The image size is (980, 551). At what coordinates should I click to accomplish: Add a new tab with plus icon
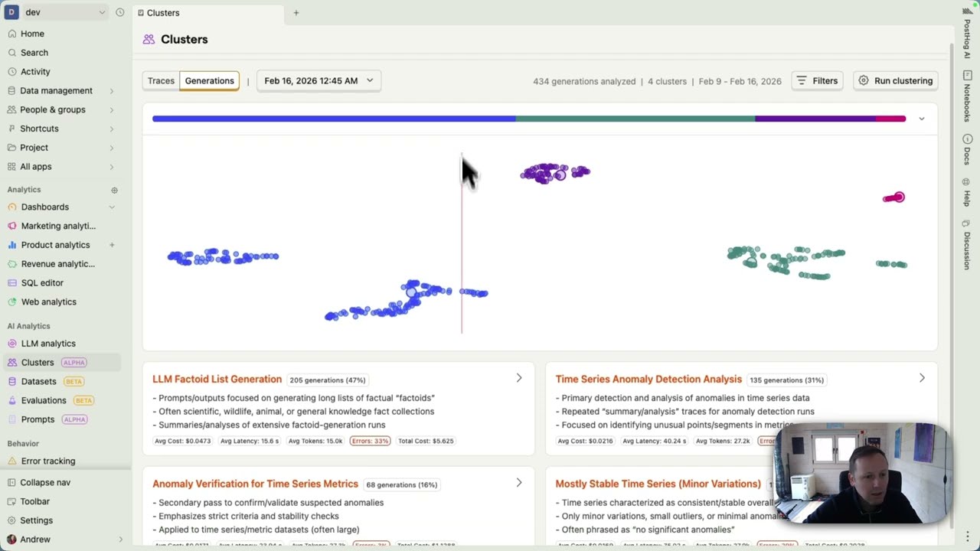[296, 13]
